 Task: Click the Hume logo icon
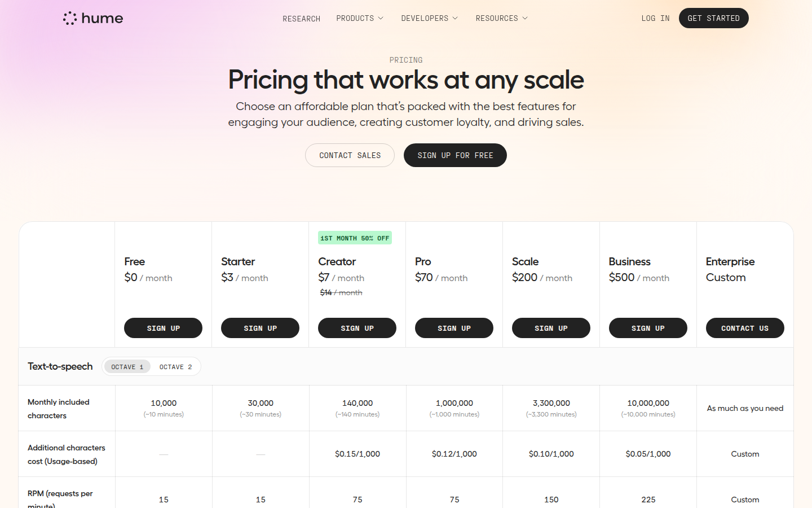70,18
